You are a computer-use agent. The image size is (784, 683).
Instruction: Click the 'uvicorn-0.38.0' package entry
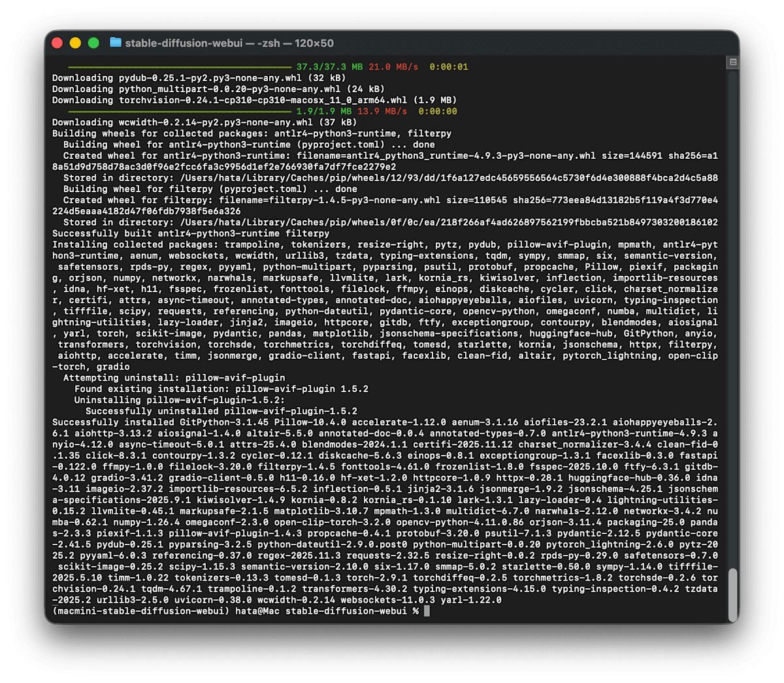(213, 600)
